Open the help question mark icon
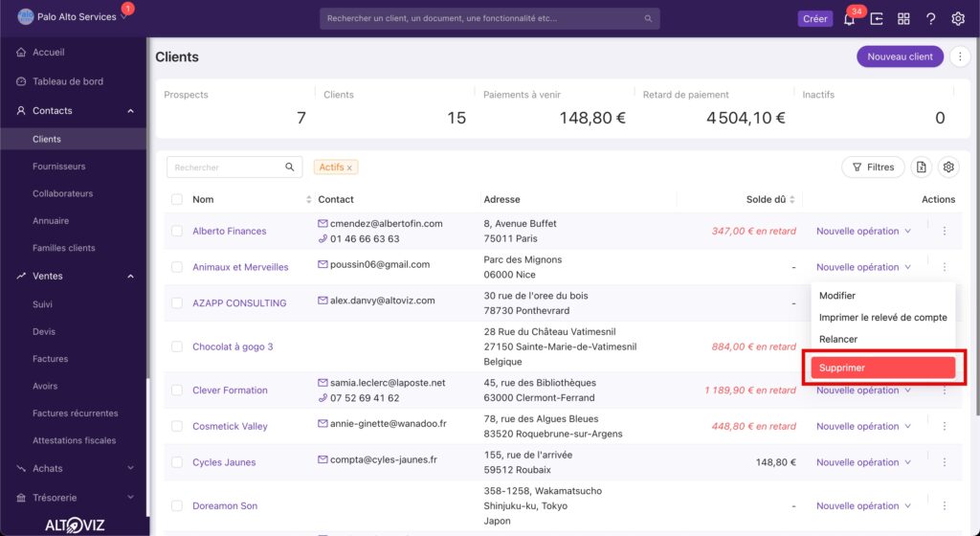 pos(930,19)
